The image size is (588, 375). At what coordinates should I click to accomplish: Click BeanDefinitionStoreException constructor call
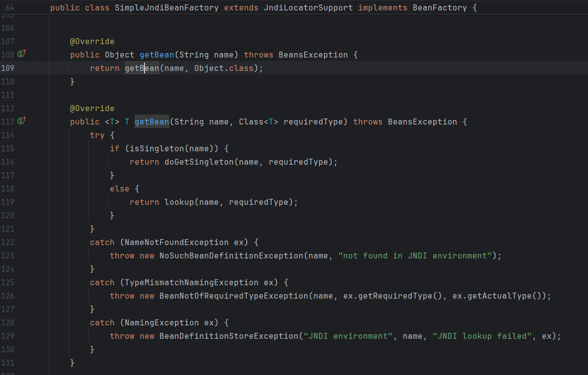pos(228,336)
